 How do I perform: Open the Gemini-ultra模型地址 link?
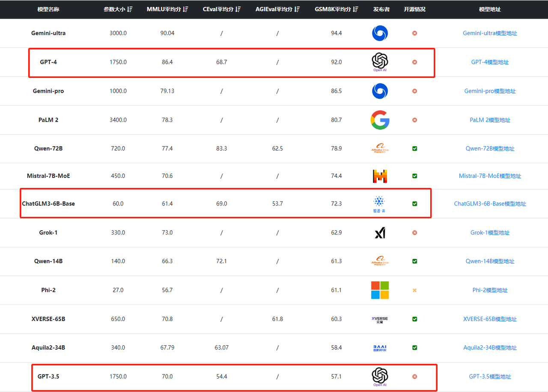pyautogui.click(x=490, y=33)
